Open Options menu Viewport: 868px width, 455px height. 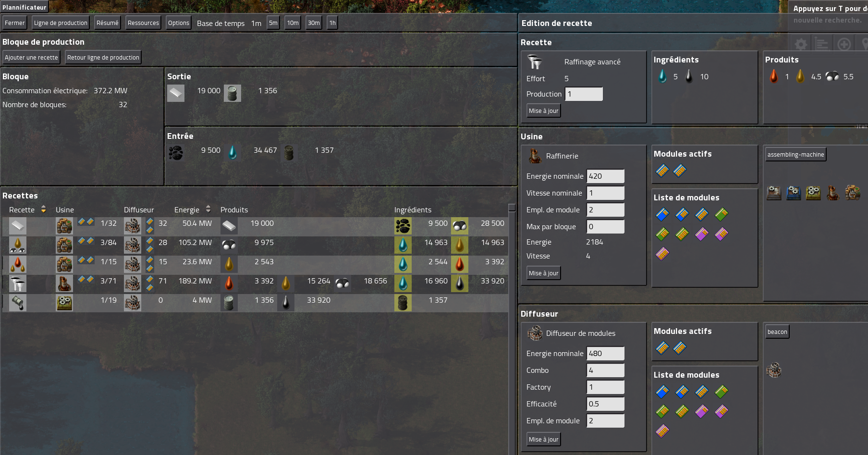tap(179, 23)
